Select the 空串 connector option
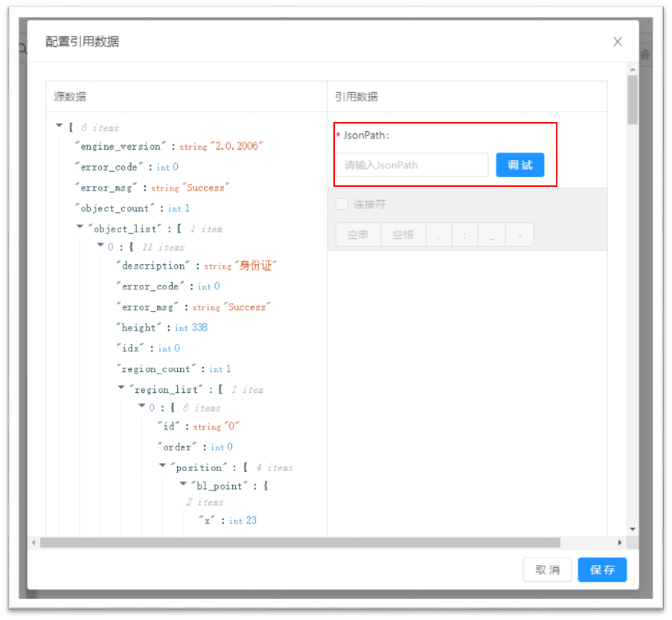 pos(358,234)
